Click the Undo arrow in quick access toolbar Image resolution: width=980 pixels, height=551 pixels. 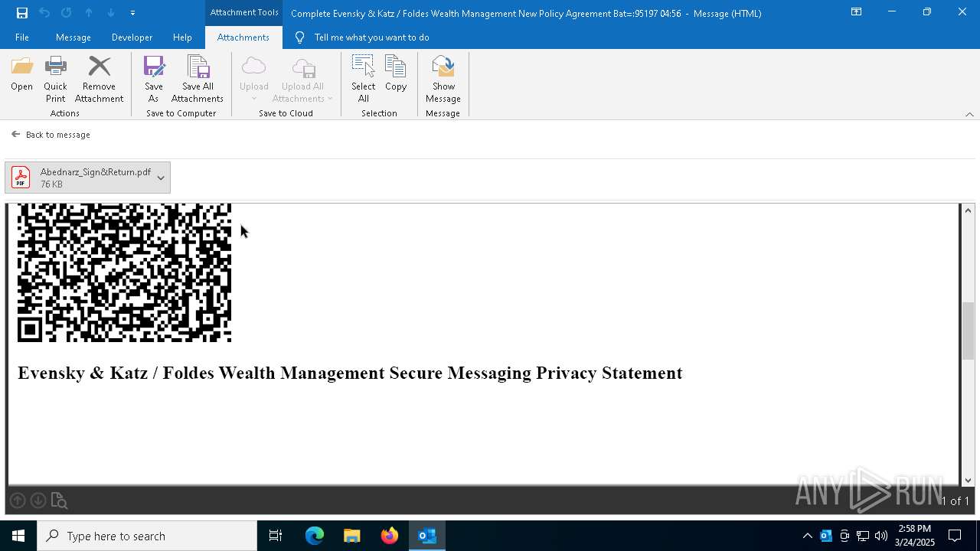pyautogui.click(x=44, y=12)
